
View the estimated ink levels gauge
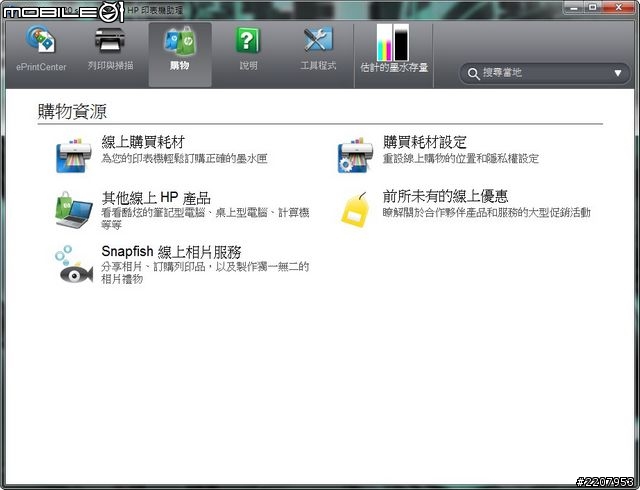(x=393, y=42)
